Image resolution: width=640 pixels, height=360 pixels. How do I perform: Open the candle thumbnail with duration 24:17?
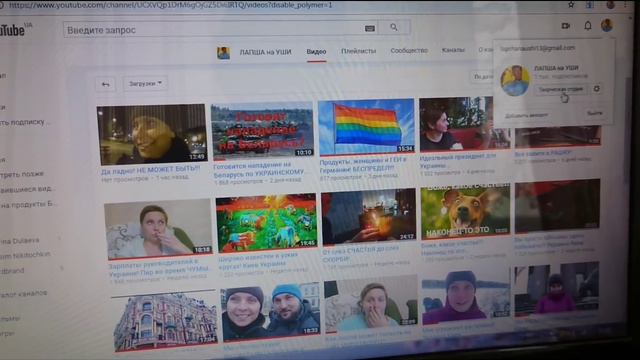point(369,216)
